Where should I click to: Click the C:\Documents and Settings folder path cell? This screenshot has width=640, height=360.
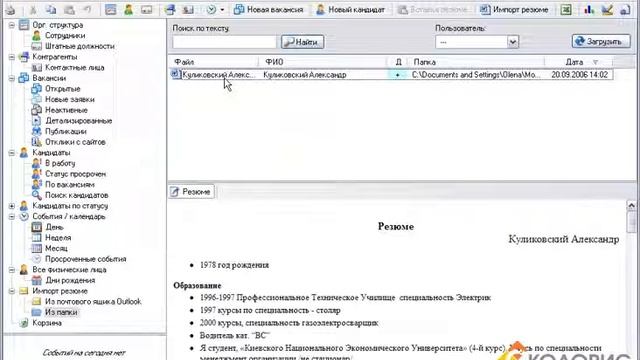click(x=476, y=75)
